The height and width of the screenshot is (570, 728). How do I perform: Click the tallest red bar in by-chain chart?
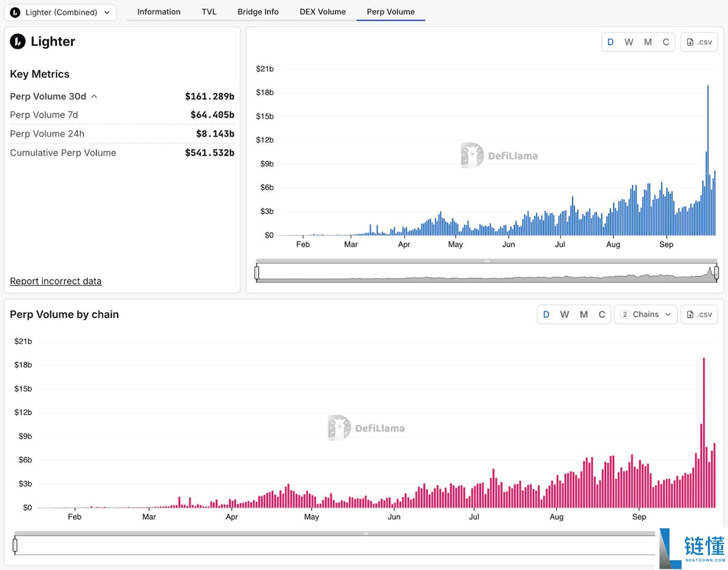[704, 432]
